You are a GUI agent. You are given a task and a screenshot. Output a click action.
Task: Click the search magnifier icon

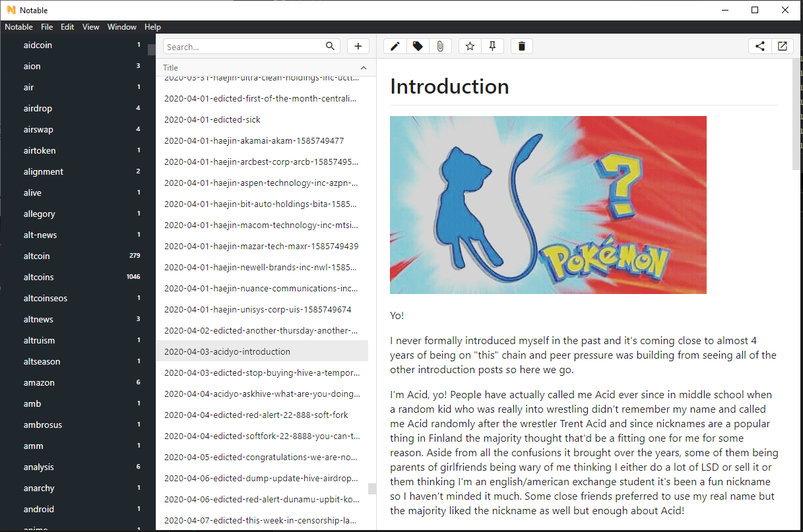331,46
